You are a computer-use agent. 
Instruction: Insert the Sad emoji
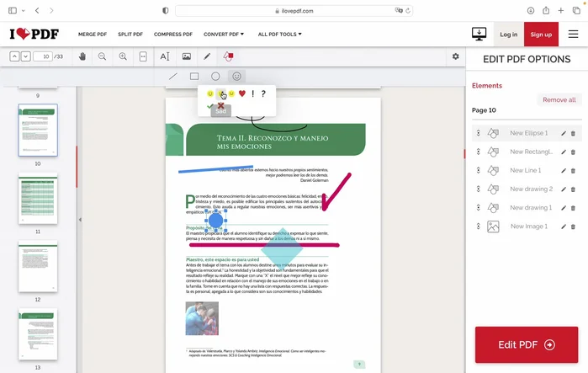click(x=221, y=93)
